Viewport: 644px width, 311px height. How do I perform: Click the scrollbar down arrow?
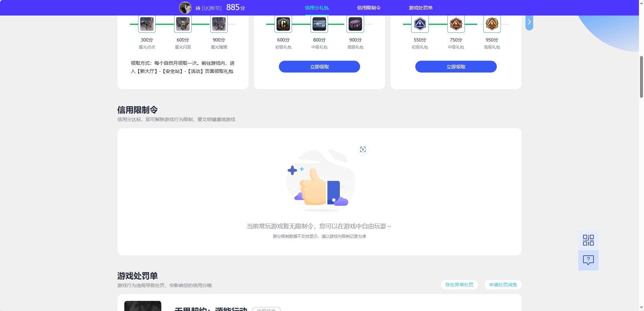641,308
